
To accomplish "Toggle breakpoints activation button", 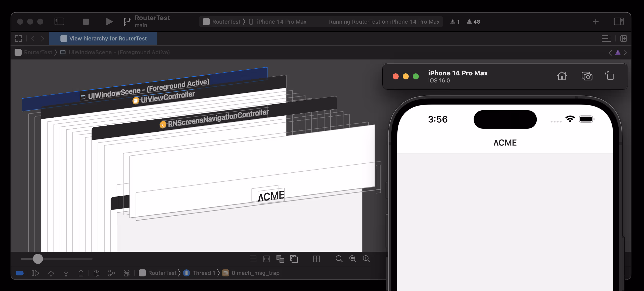I will click(20, 273).
